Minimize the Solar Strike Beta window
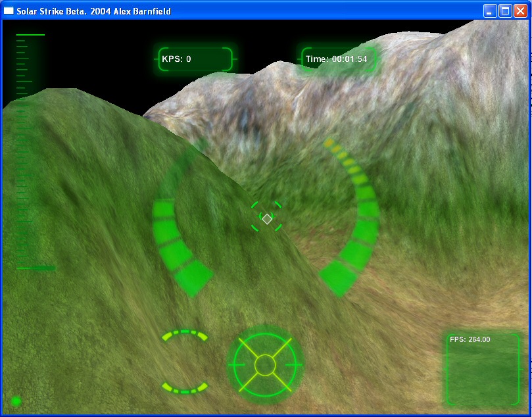532x417 pixels. tap(491, 11)
